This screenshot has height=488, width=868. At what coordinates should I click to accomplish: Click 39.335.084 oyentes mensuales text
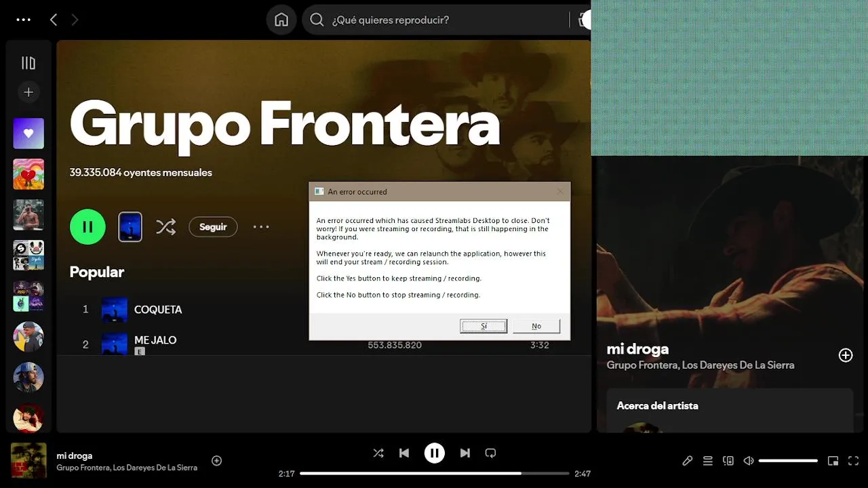click(x=141, y=172)
